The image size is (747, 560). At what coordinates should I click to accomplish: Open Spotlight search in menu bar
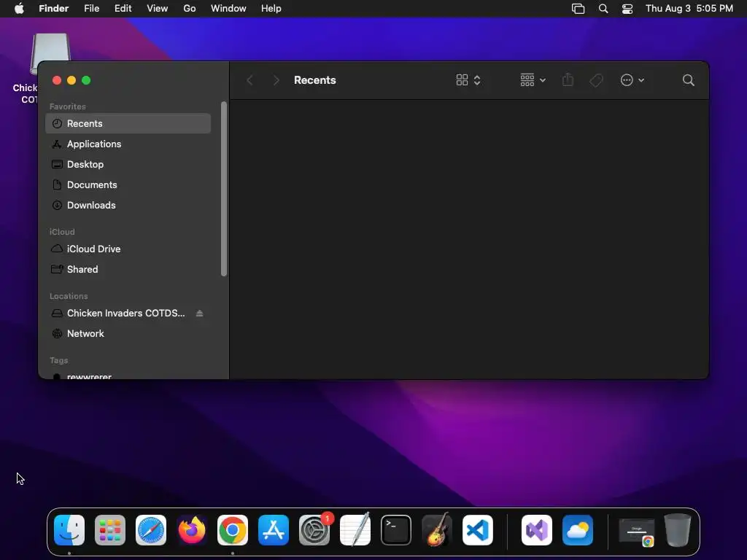603,9
